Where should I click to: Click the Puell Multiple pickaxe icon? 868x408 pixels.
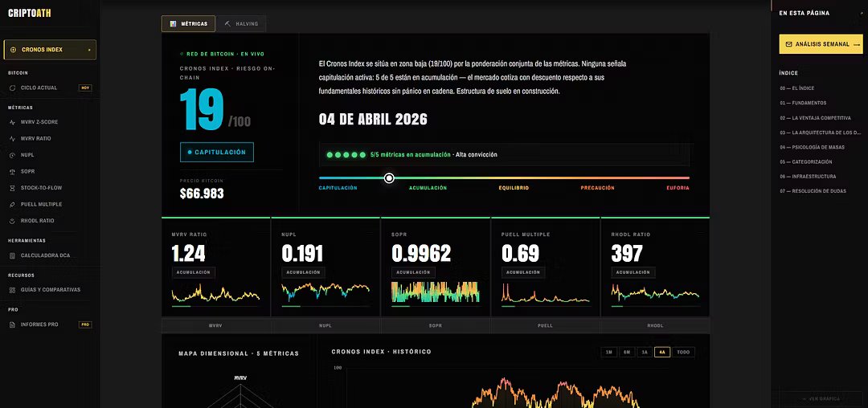[x=13, y=205]
